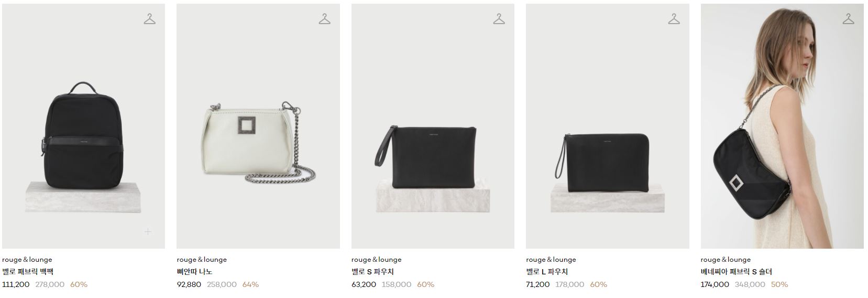Click plus icon on the backpack image
868x298 pixels.
(148, 231)
